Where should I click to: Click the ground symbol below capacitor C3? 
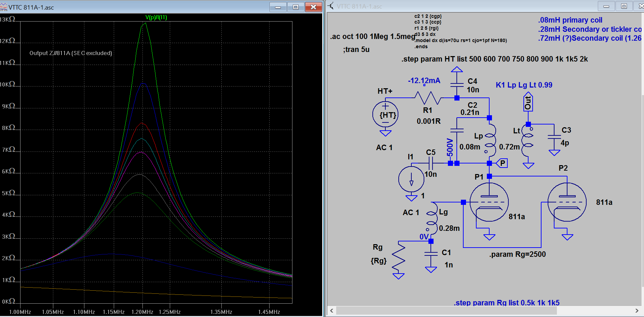click(554, 153)
